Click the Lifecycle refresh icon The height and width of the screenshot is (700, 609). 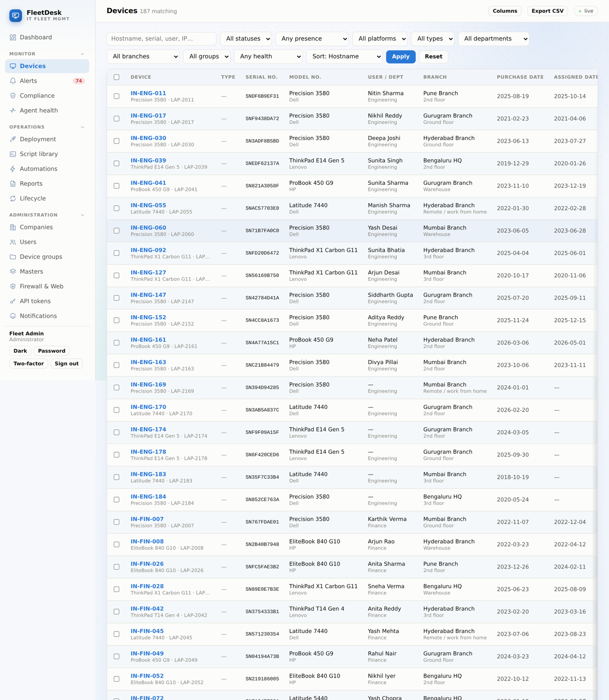[x=13, y=198]
